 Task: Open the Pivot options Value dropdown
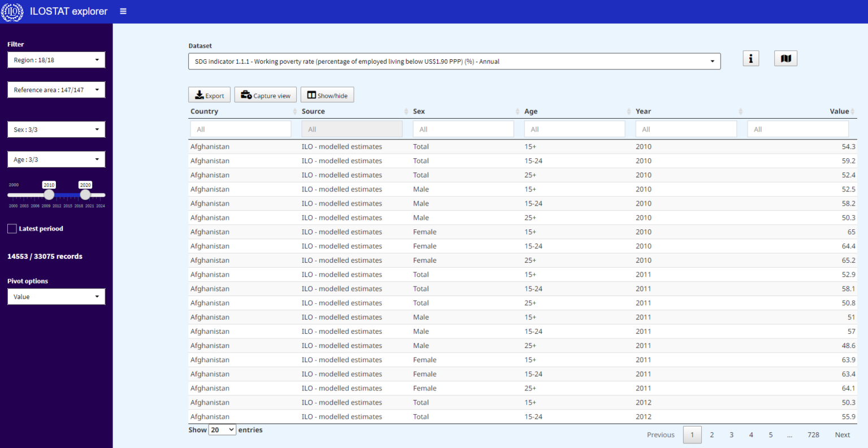pyautogui.click(x=56, y=296)
